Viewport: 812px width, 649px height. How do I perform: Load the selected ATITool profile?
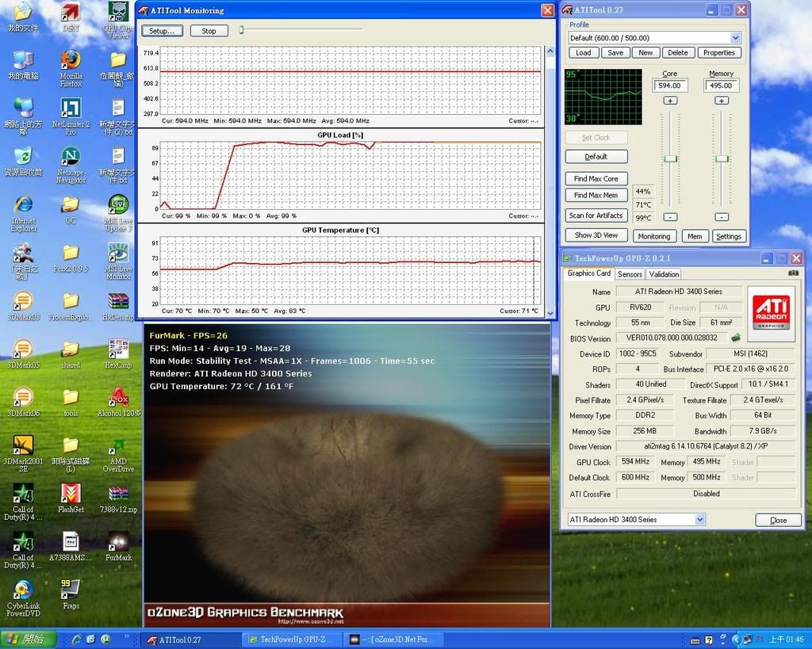coord(584,53)
